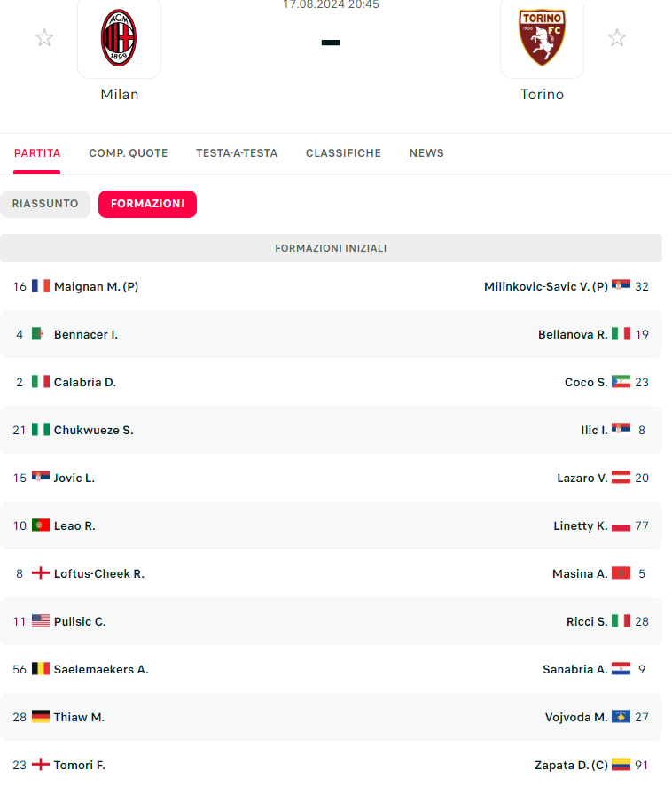
Task: Select the Partita tab
Action: (37, 153)
